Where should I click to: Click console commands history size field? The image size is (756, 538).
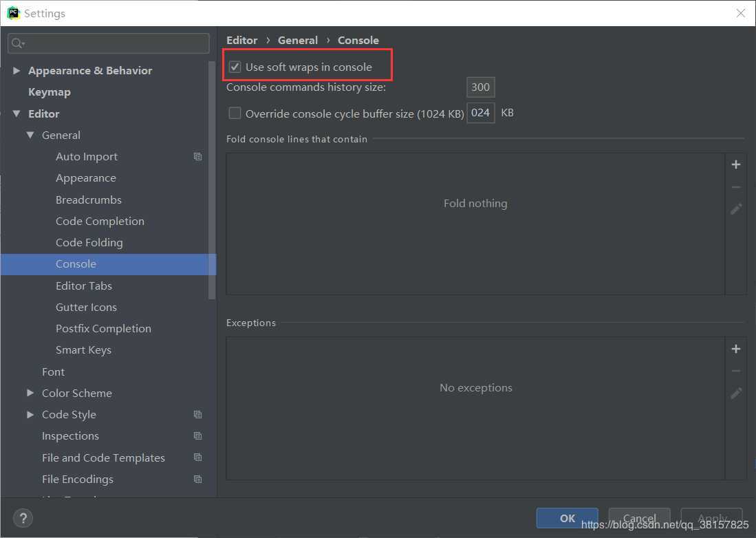pyautogui.click(x=481, y=87)
